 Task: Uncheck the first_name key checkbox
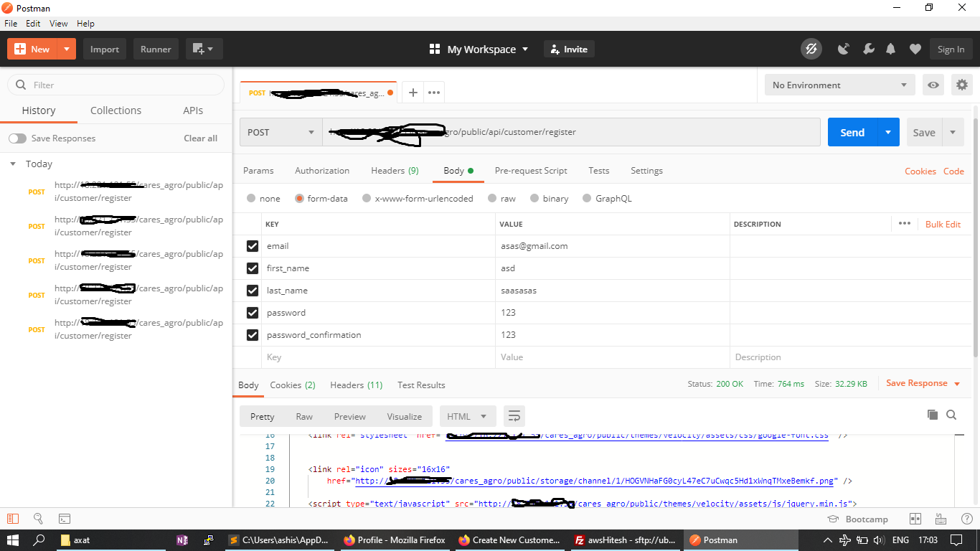[253, 268]
